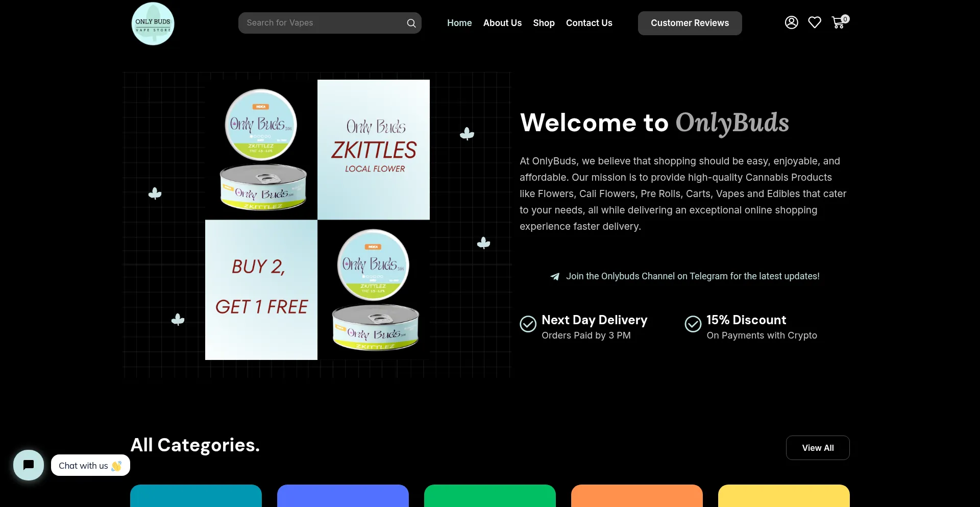Open the blue category card

(x=343, y=496)
